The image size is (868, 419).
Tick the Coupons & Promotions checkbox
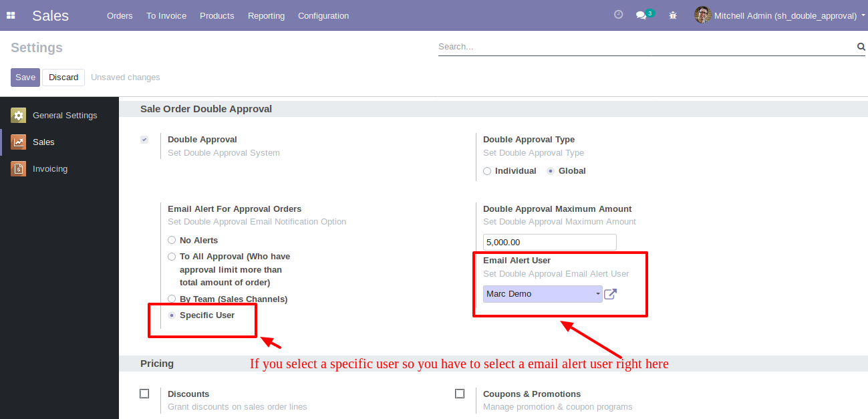460,394
